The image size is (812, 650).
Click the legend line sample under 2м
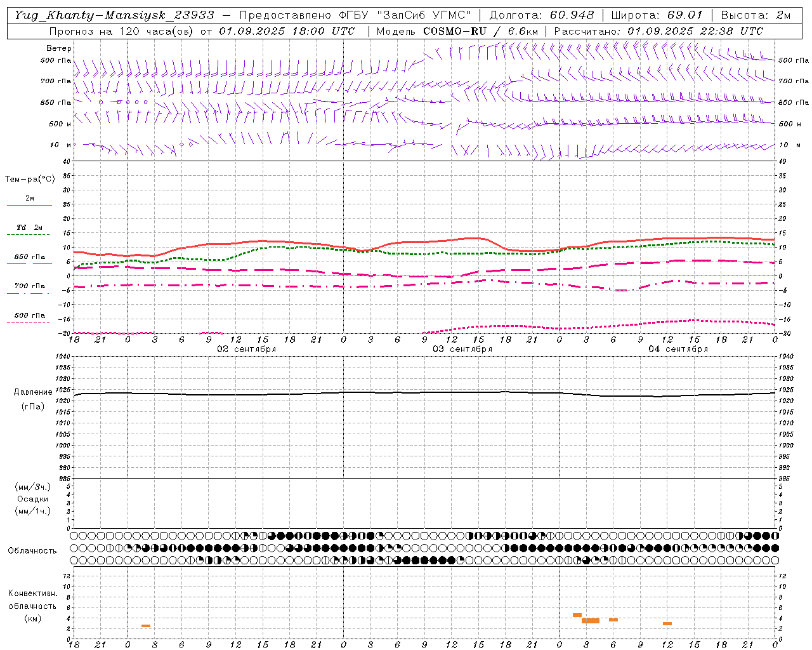point(29,206)
